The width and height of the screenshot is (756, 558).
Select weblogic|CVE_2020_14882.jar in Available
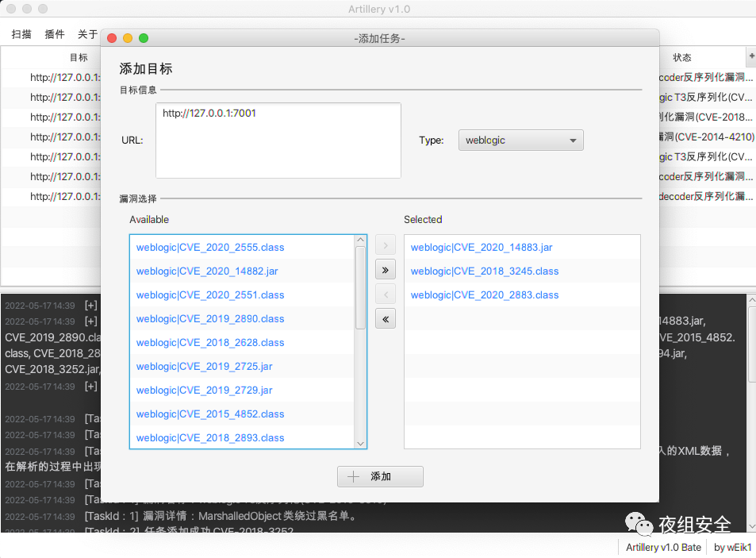pos(242,271)
